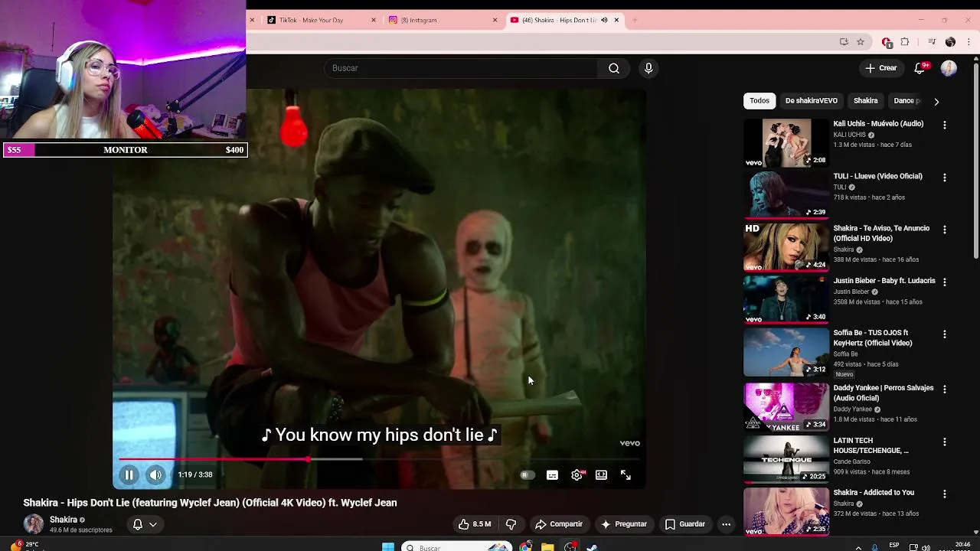980x551 pixels.
Task: Click the red progress scrubber handle
Action: [x=308, y=459]
